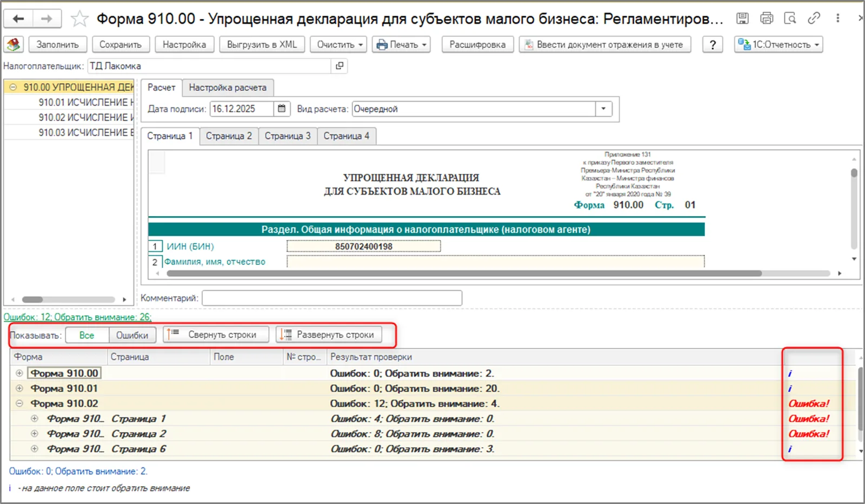
Task: Click the ИИН (БИН) field value 850702400198
Action: click(364, 246)
